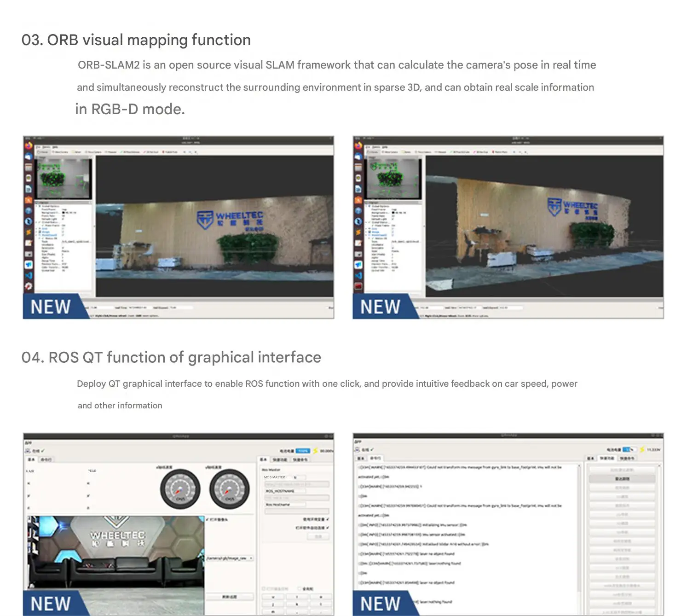Open LibreOffice Writer in left RViz screenshot dock
This screenshot has height=616, width=687.
point(29,189)
